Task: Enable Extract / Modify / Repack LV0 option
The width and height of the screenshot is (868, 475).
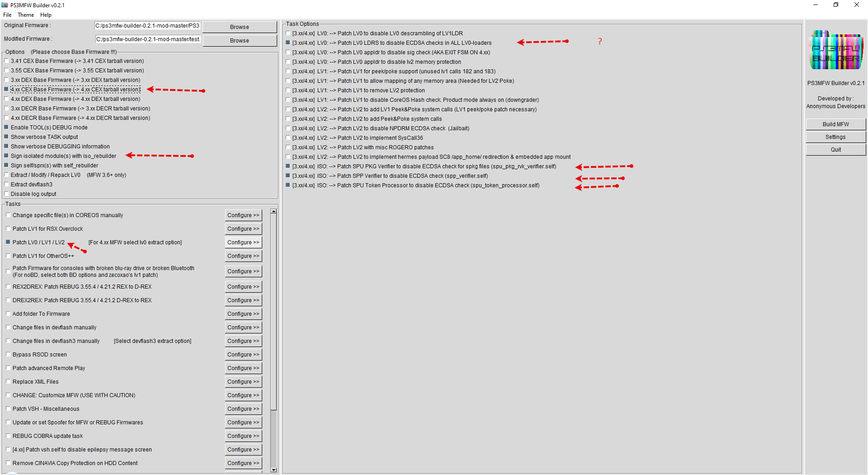Action: tap(6, 175)
